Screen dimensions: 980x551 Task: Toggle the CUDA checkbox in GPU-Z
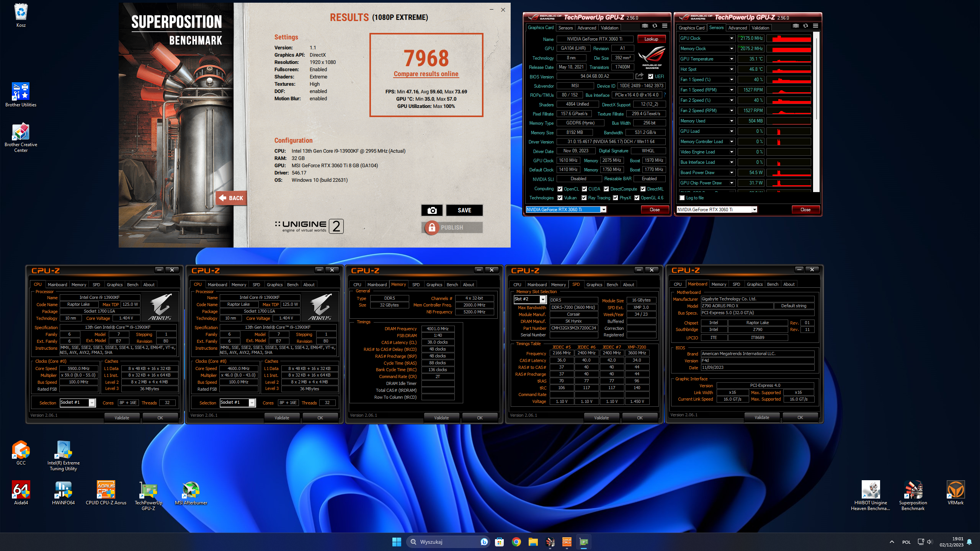click(584, 189)
